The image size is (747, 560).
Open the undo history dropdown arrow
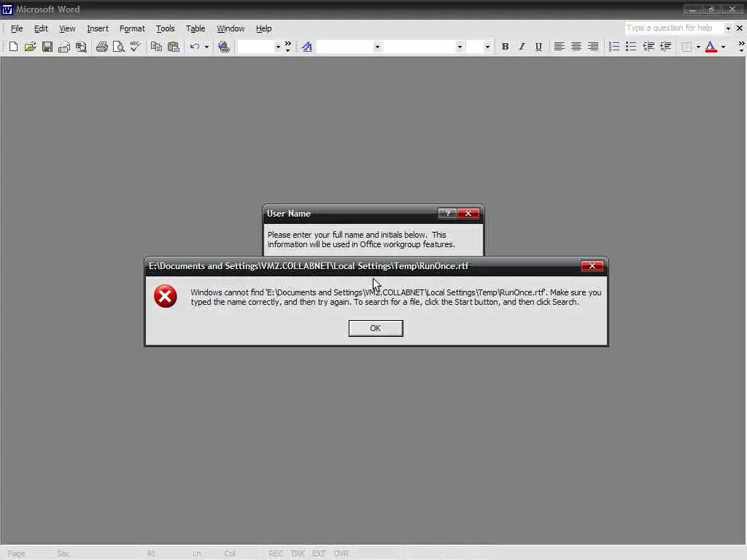click(206, 47)
